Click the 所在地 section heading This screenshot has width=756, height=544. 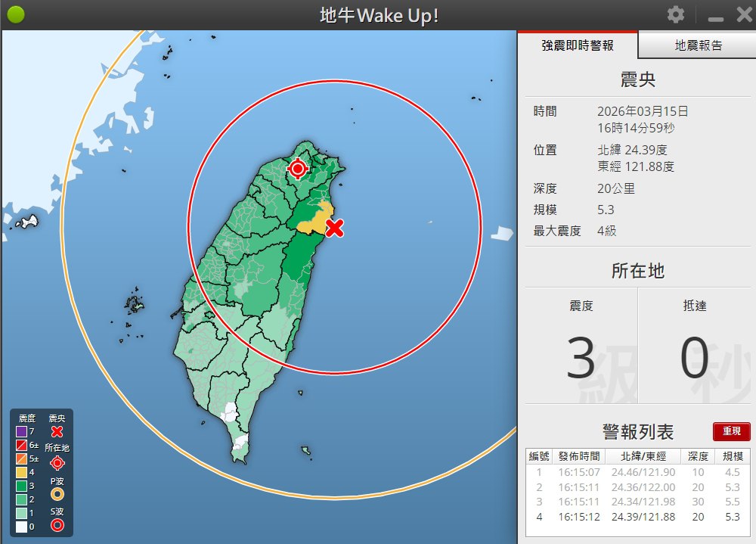[x=637, y=271]
